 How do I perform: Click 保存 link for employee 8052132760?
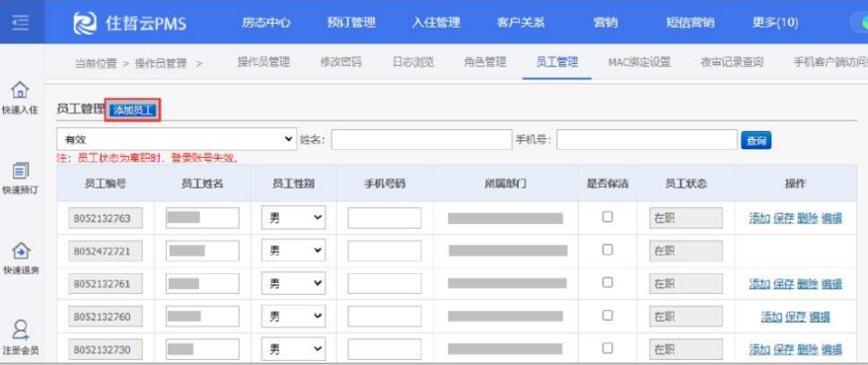pyautogui.click(x=795, y=317)
